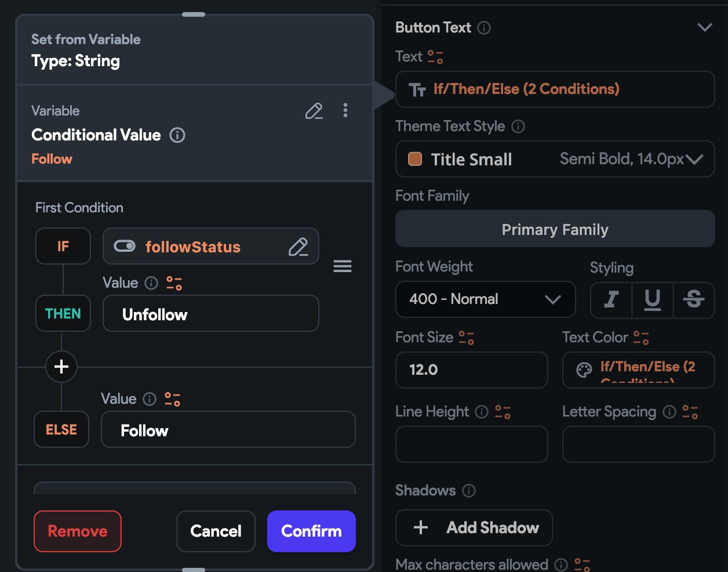Edit the followStatus condition pencil icon
728x572 pixels.
pyautogui.click(x=298, y=247)
